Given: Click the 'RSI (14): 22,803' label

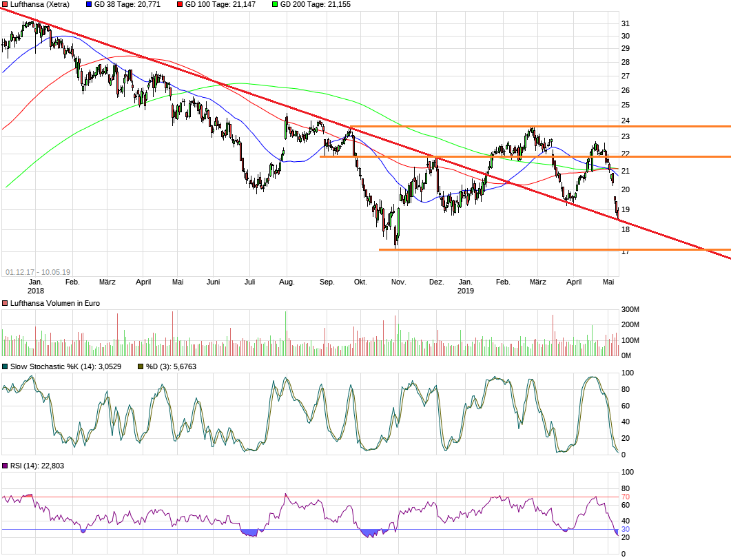Looking at the screenshot, I should click(37, 466).
